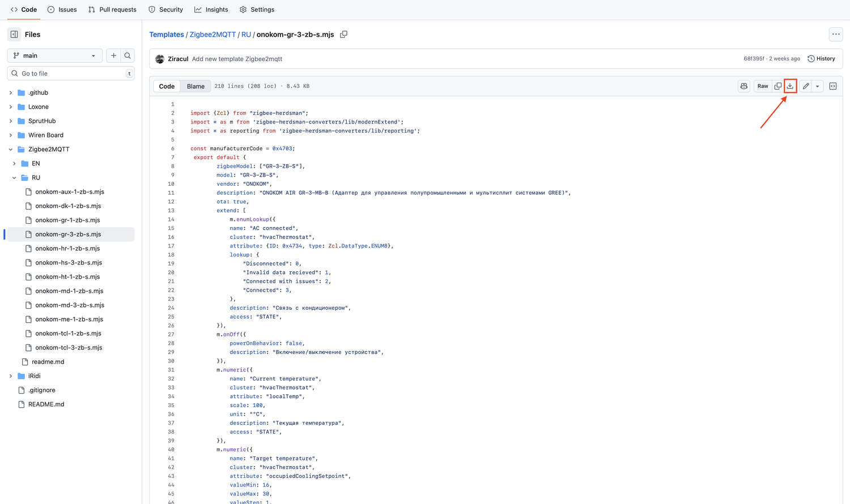Expand the Wiren Board folder chevron

pyautogui.click(x=11, y=135)
